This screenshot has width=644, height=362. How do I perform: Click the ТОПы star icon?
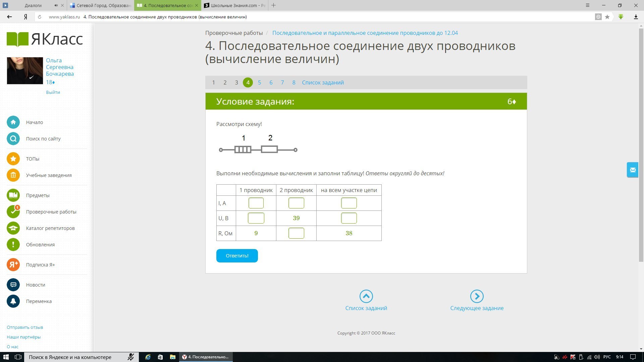(x=13, y=159)
